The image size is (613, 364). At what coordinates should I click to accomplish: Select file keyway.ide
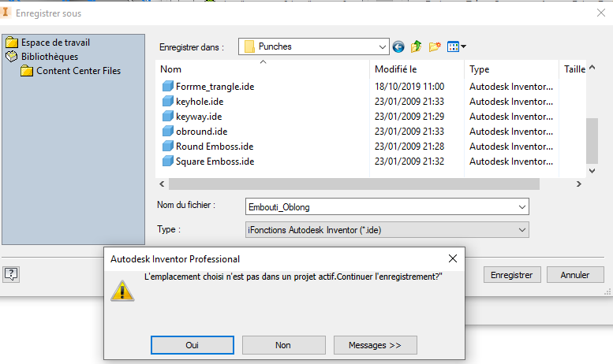[x=199, y=117]
